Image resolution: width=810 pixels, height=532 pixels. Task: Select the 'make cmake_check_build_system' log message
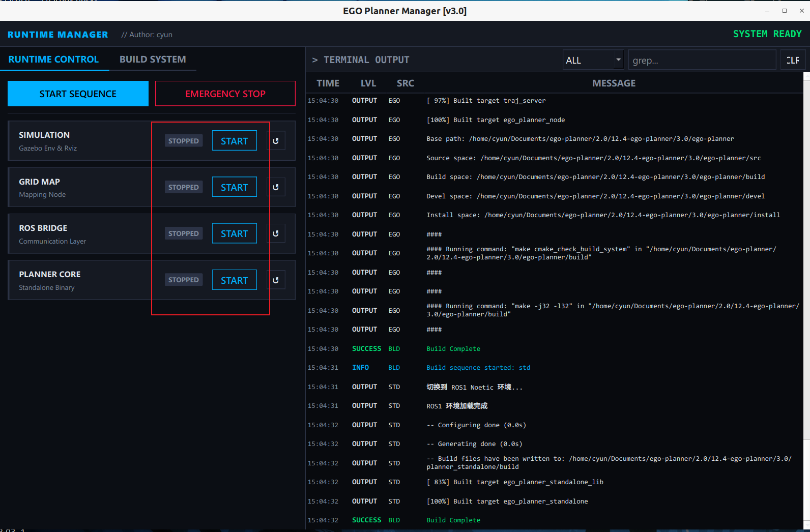pos(601,253)
